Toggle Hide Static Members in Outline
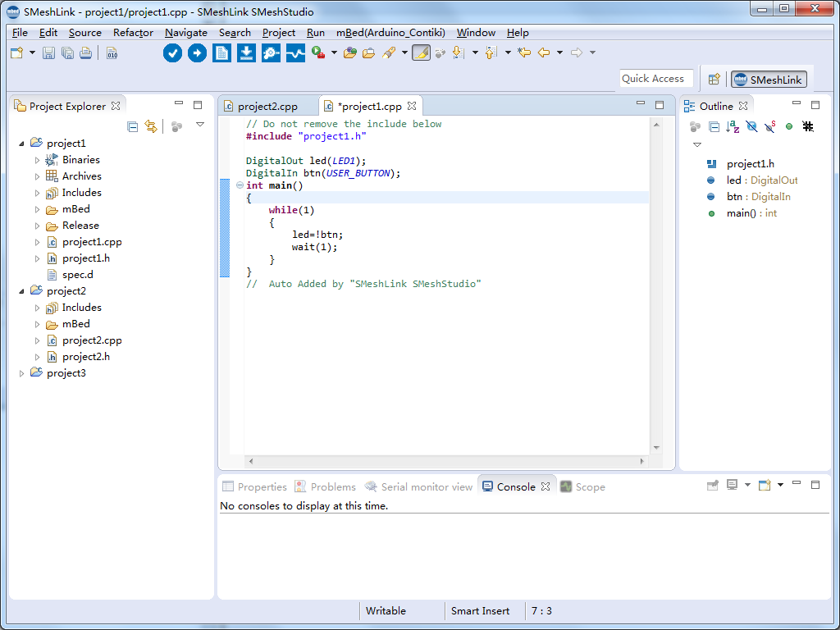 coord(770,126)
